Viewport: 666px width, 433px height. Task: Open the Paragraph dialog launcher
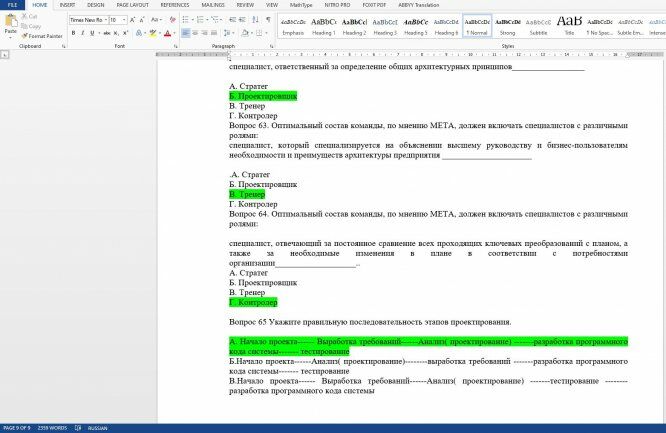tap(272, 46)
